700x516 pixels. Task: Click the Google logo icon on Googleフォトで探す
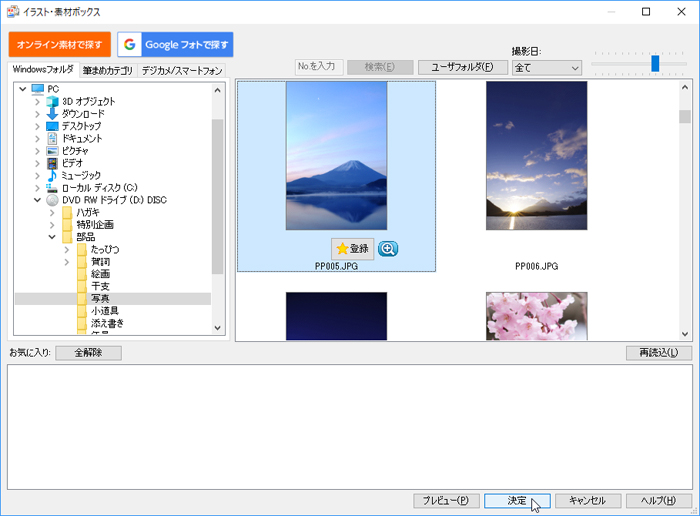pyautogui.click(x=130, y=45)
